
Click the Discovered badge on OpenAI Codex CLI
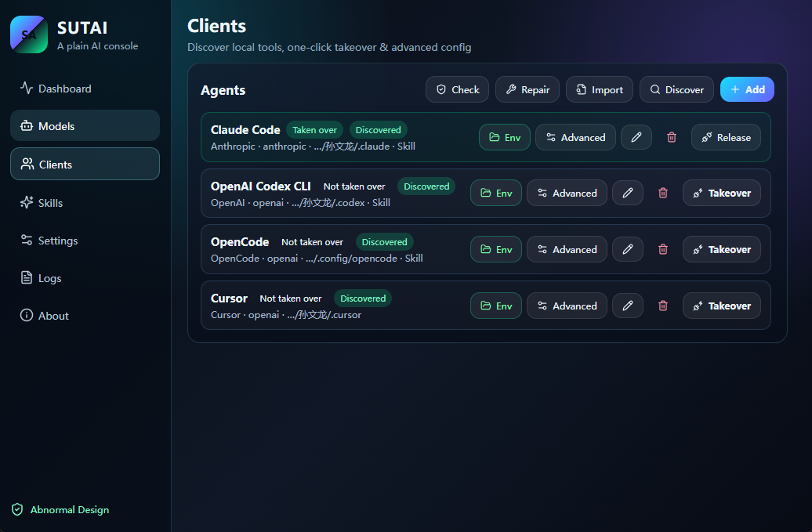tap(426, 186)
